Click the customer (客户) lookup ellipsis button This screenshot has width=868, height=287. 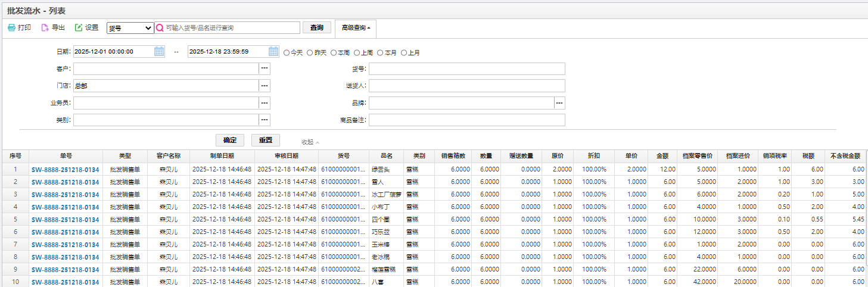pyautogui.click(x=265, y=69)
